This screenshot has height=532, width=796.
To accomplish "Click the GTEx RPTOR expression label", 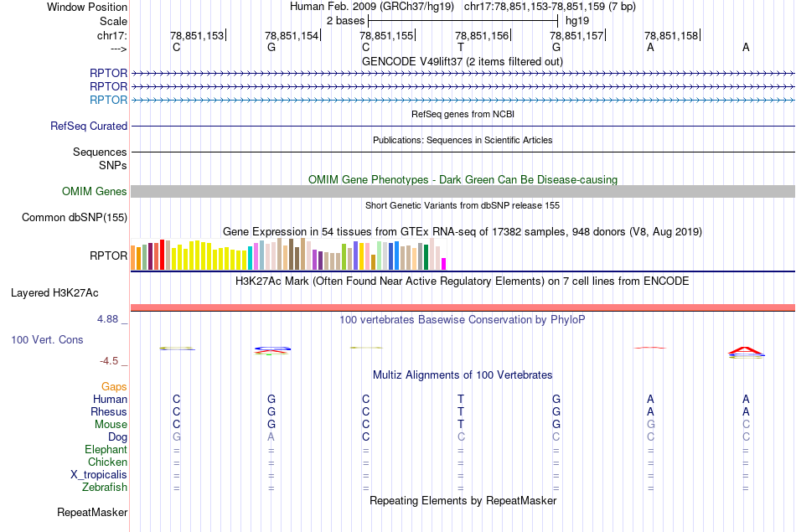I will 108,256.
